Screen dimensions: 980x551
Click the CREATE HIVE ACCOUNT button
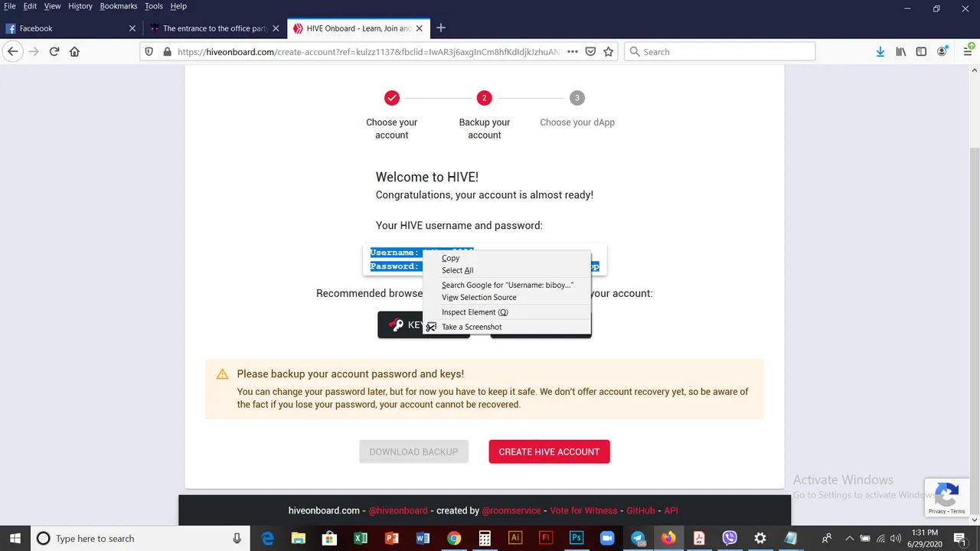tap(549, 452)
